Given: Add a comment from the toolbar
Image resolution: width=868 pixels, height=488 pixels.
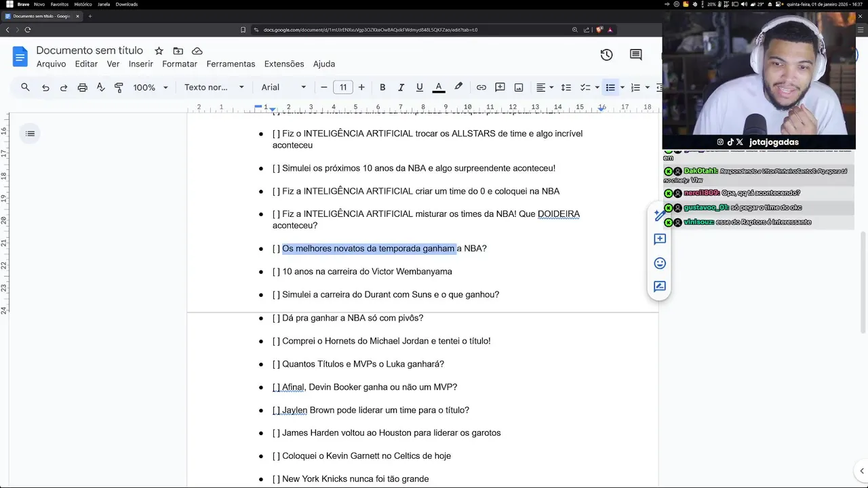Looking at the screenshot, I should [x=500, y=87].
